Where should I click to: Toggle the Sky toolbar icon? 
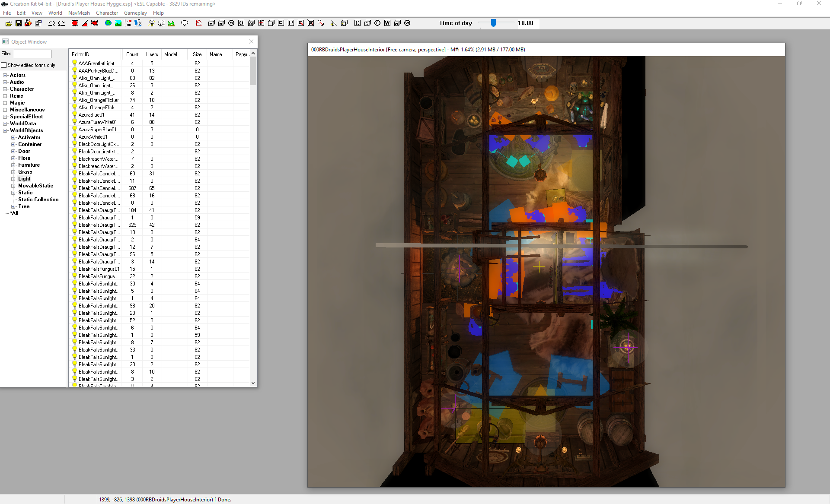tap(161, 23)
